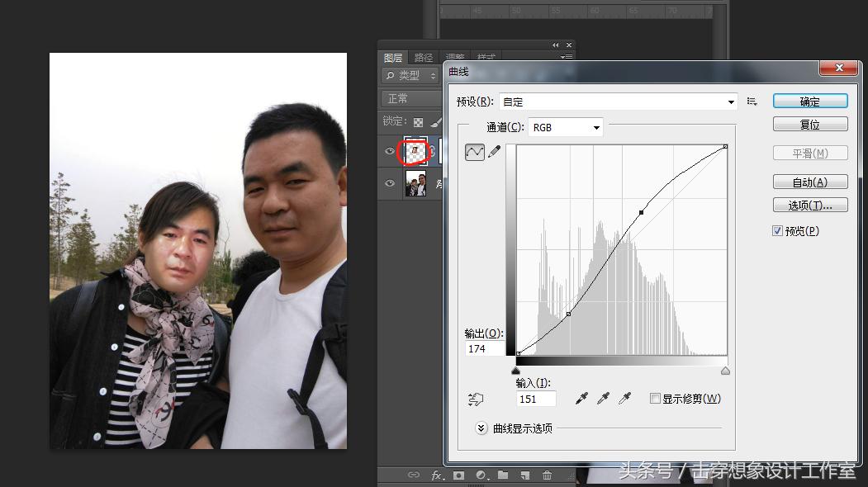
Task: Select the edit-points curve mode icon
Action: [x=476, y=152]
